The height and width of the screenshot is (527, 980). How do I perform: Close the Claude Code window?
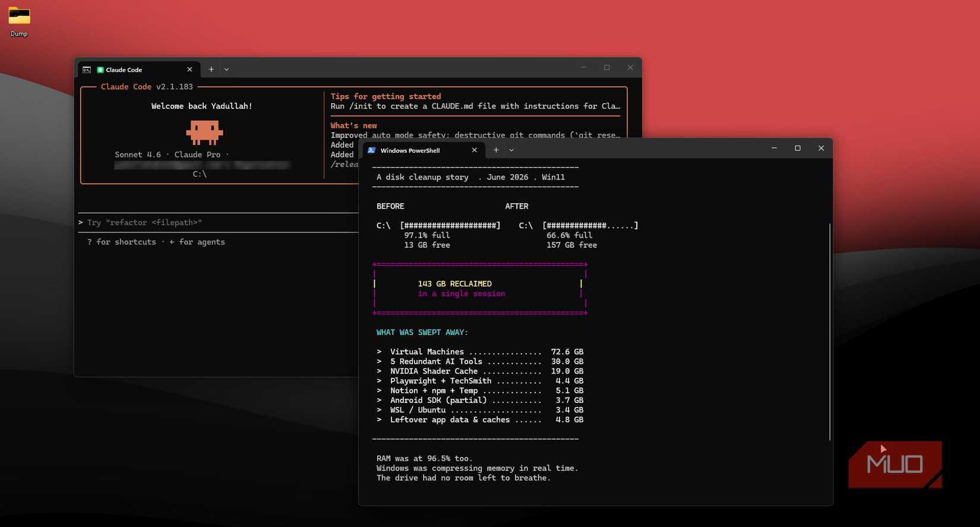pyautogui.click(x=630, y=68)
